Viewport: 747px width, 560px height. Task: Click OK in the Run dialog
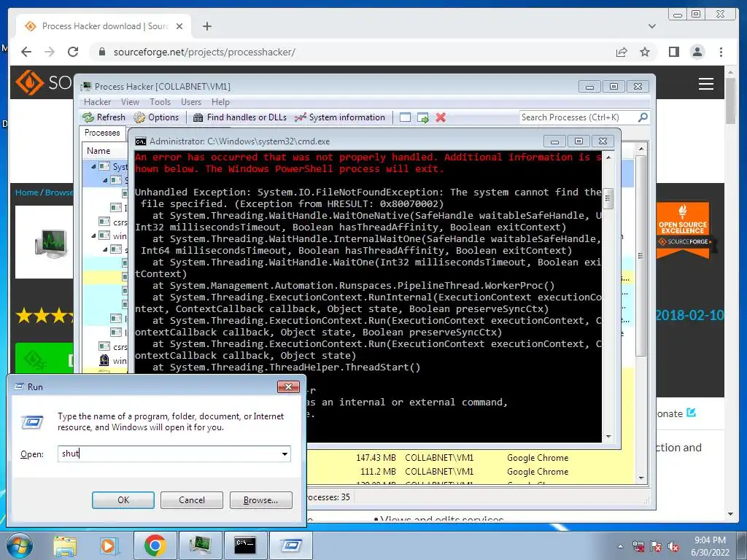[x=123, y=500]
